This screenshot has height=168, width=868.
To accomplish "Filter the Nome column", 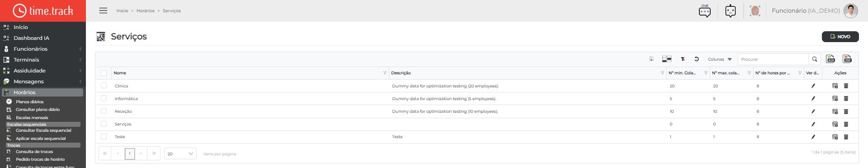I will [x=385, y=73].
